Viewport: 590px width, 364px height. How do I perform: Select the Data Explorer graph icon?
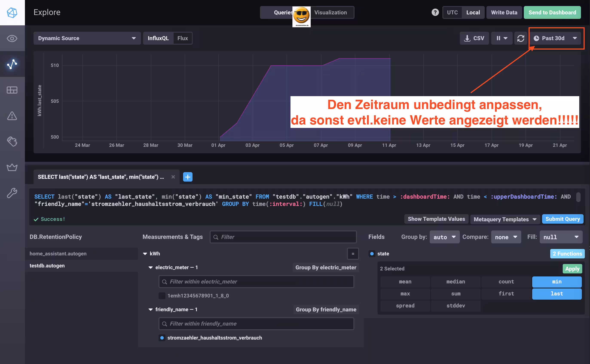tap(12, 64)
